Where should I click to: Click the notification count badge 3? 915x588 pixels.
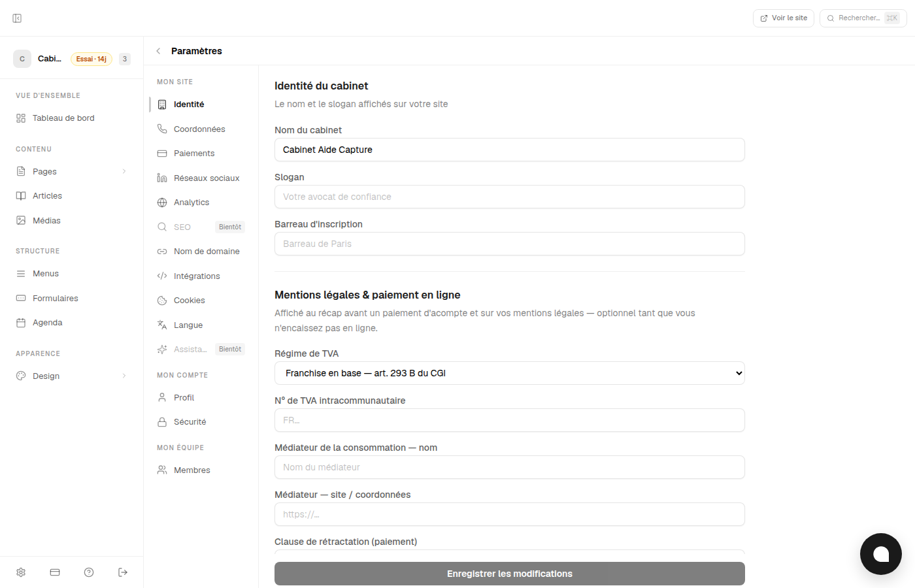(x=125, y=59)
